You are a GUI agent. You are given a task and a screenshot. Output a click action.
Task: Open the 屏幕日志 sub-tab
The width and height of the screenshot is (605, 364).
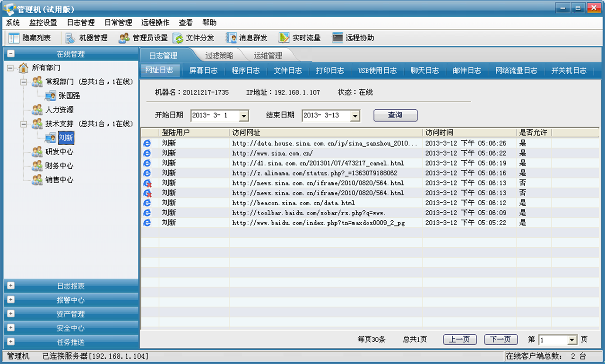(204, 70)
